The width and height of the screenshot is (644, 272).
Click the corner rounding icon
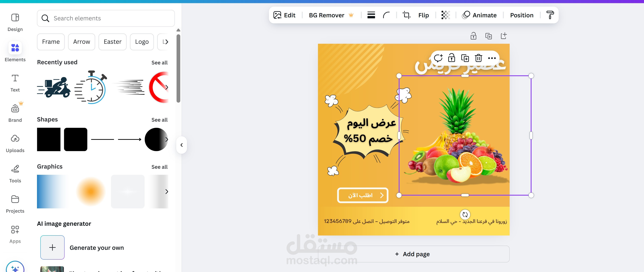386,15
